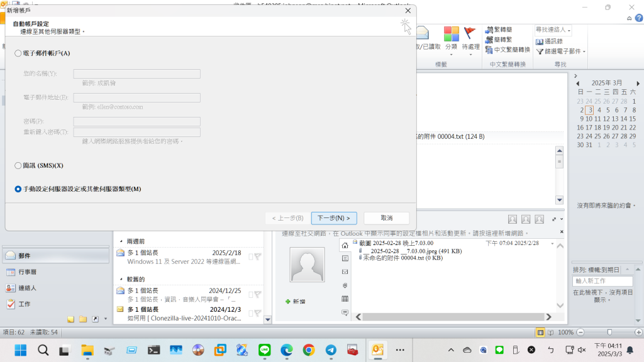The image size is (644, 362).
Task: Click the 簡轉繁 conversion icon
Action: click(489, 40)
